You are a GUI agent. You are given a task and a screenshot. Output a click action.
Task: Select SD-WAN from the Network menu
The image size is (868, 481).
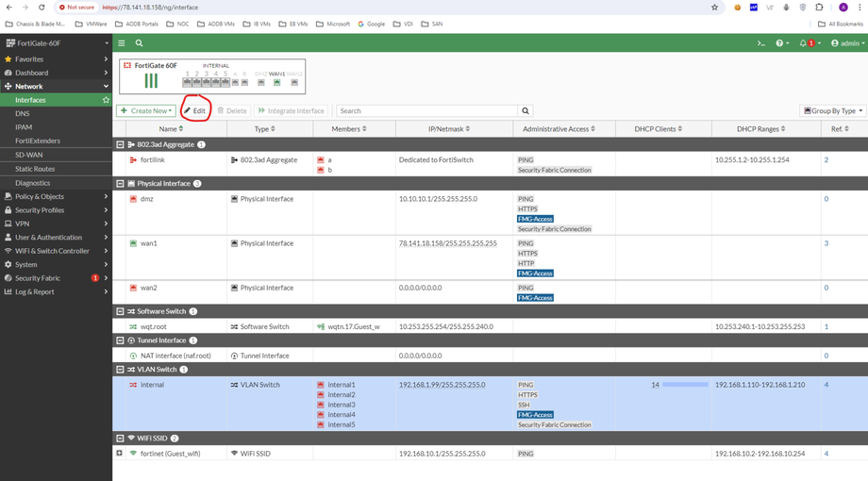[28, 155]
